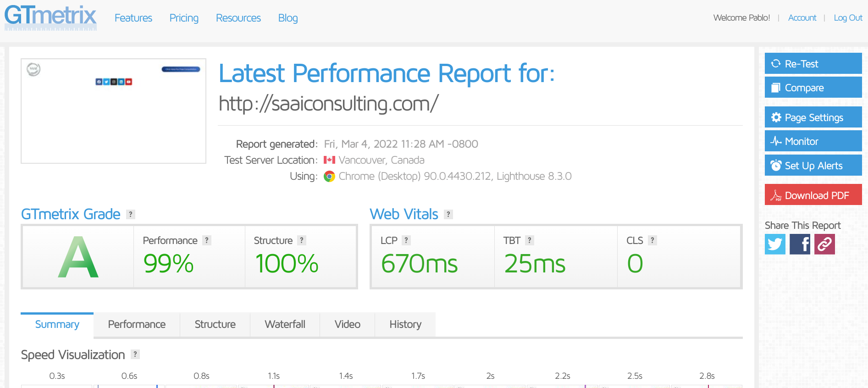Click Log Out
Screen dimensions: 868x388
(848, 18)
